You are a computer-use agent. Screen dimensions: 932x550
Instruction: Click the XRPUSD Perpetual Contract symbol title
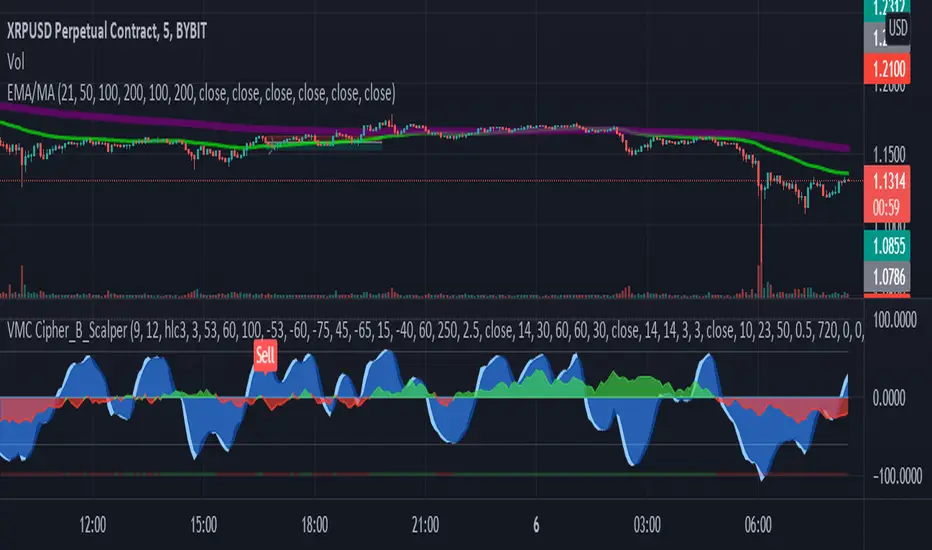click(x=106, y=31)
